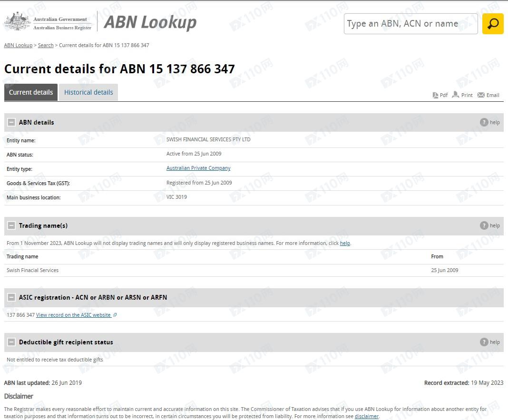Open the Australian Private Company link
The height and width of the screenshot is (420, 508).
point(198,168)
